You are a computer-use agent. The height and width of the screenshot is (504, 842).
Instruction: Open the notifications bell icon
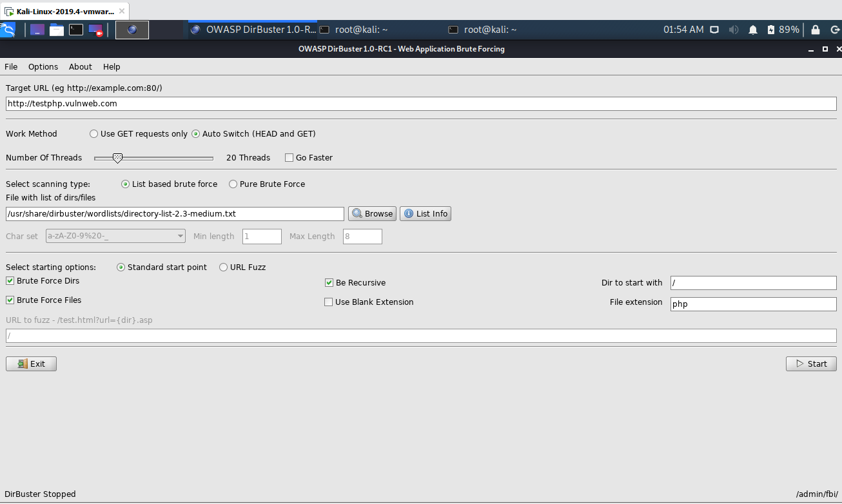tap(752, 30)
